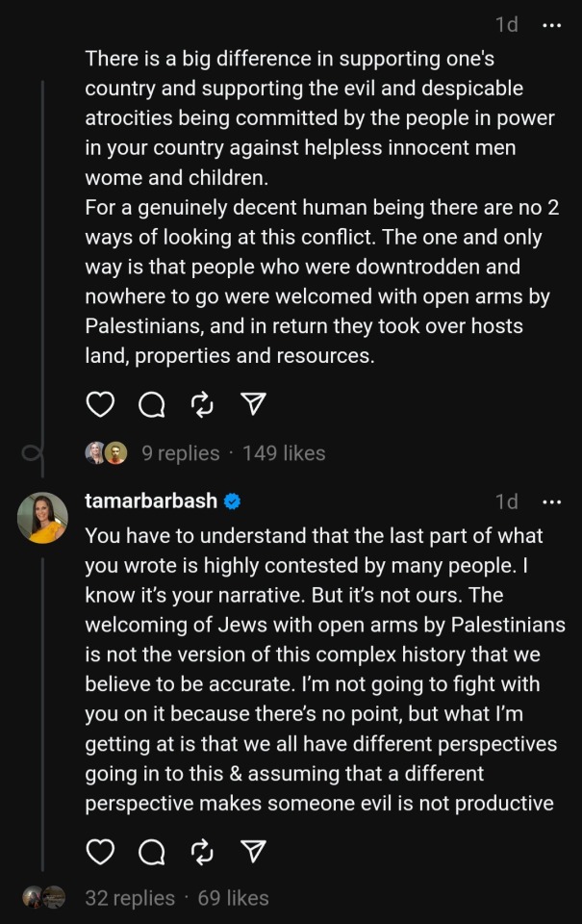The image size is (582, 924).
Task: View the 149 likes on the first post
Action: (x=284, y=453)
